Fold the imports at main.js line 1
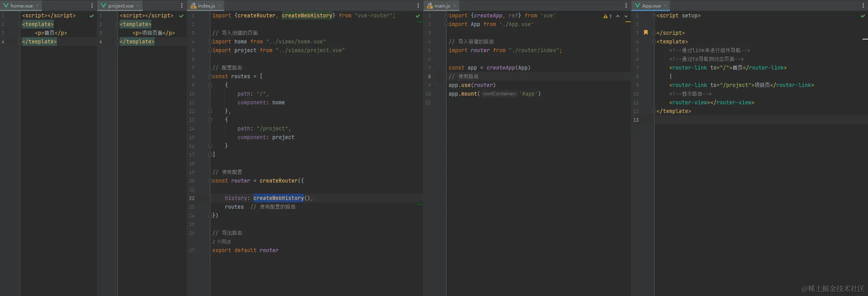 446,16
